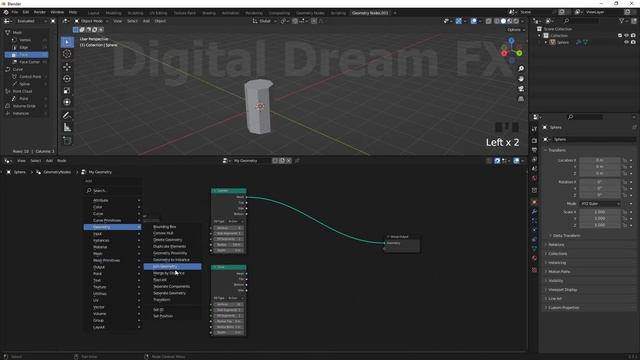Screen dimensions: 640x360
Task: Switch perspective/orthographic grid icon
Action: (x=521, y=99)
